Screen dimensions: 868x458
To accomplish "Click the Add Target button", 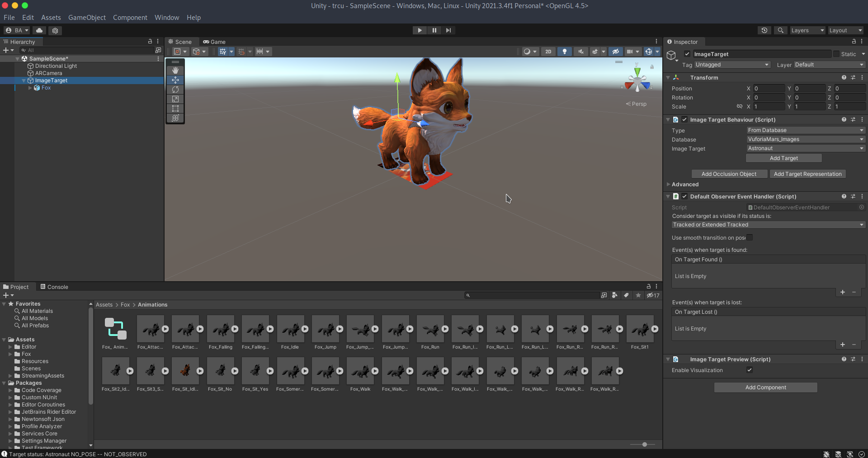I will coord(784,158).
